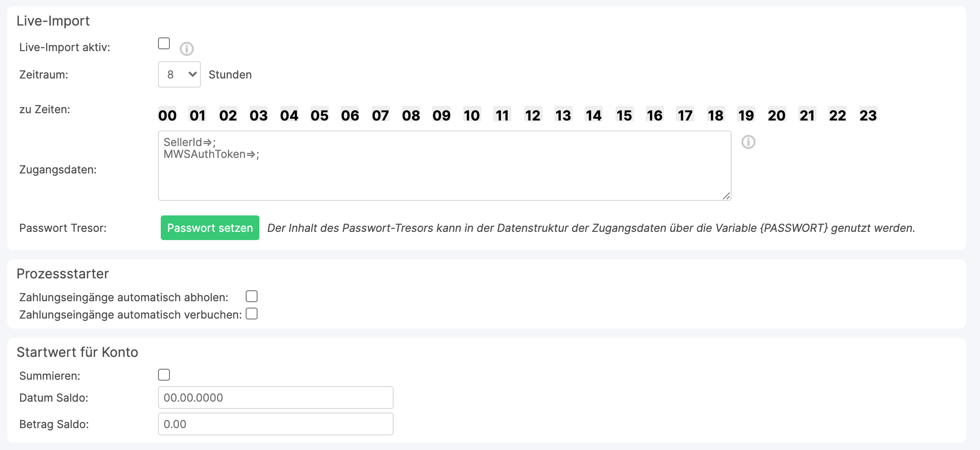Image resolution: width=980 pixels, height=450 pixels.
Task: Select hour 00 in zu Zeiten
Action: point(167,115)
